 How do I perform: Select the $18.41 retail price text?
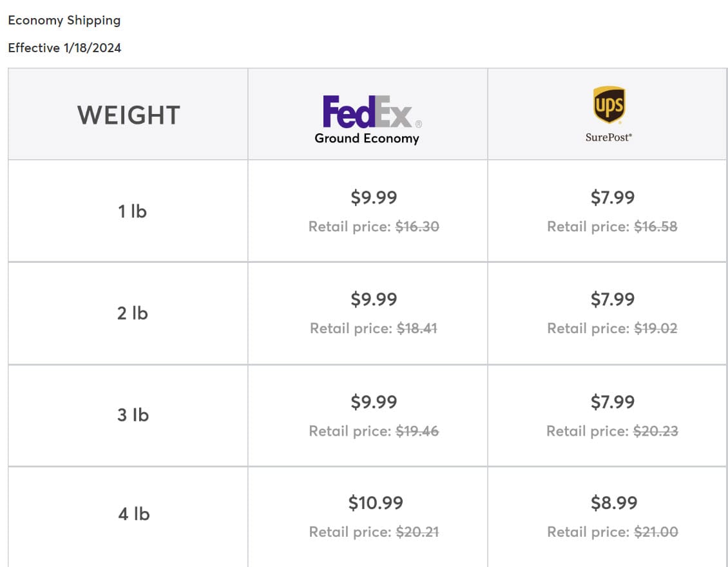click(417, 329)
